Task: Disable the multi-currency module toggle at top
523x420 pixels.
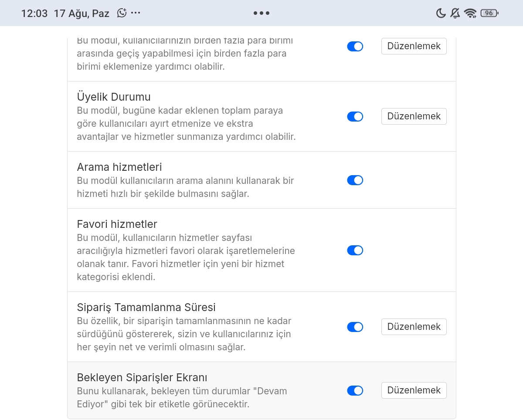Action: [355, 46]
